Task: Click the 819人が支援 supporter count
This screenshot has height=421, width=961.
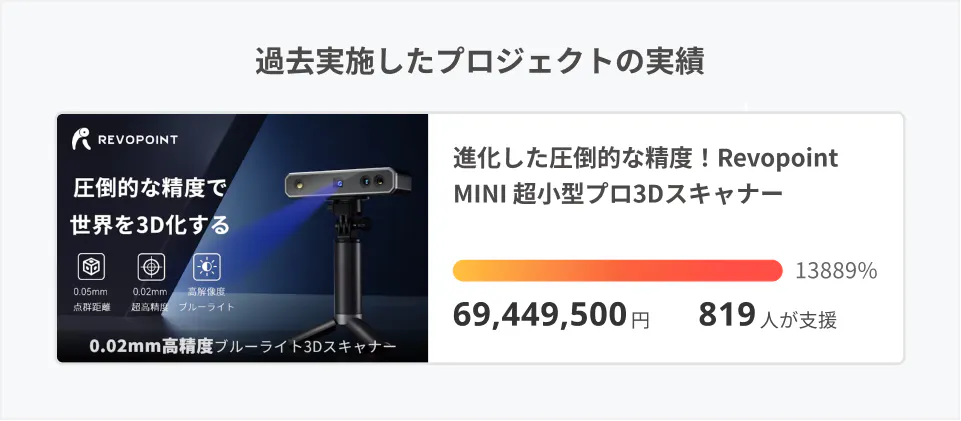Action: click(x=767, y=316)
